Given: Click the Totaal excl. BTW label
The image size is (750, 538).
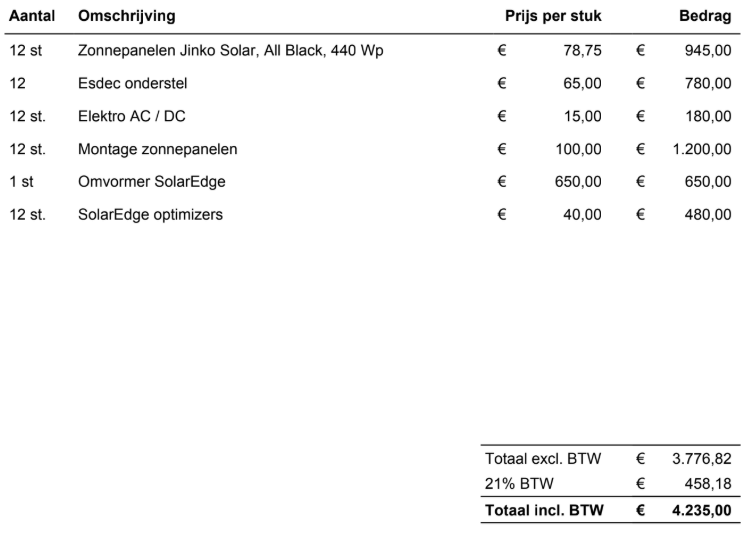Looking at the screenshot, I should coord(542,459).
